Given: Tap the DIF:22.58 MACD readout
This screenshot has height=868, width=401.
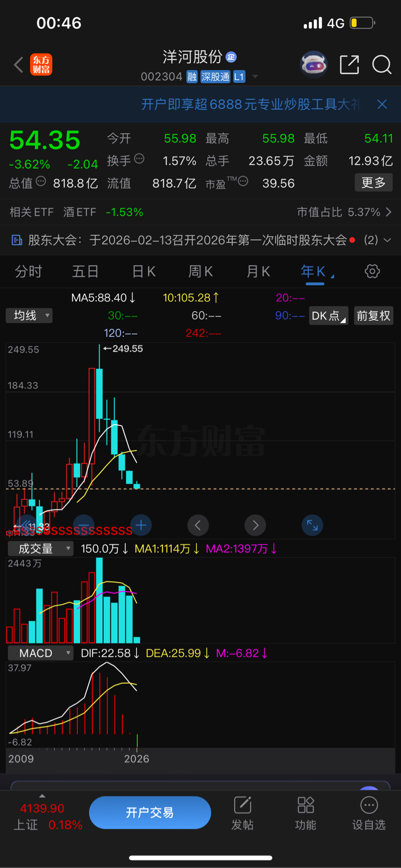Looking at the screenshot, I should coord(110,653).
